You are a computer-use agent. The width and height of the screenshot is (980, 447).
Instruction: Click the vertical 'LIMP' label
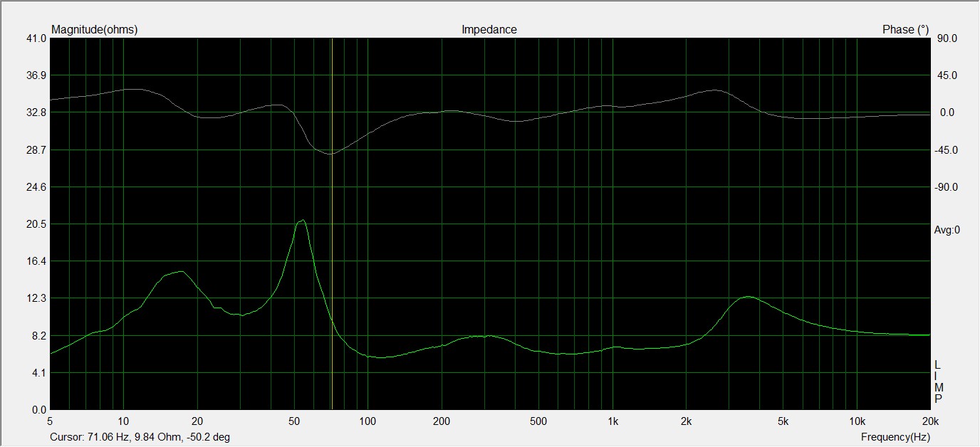pyautogui.click(x=938, y=382)
